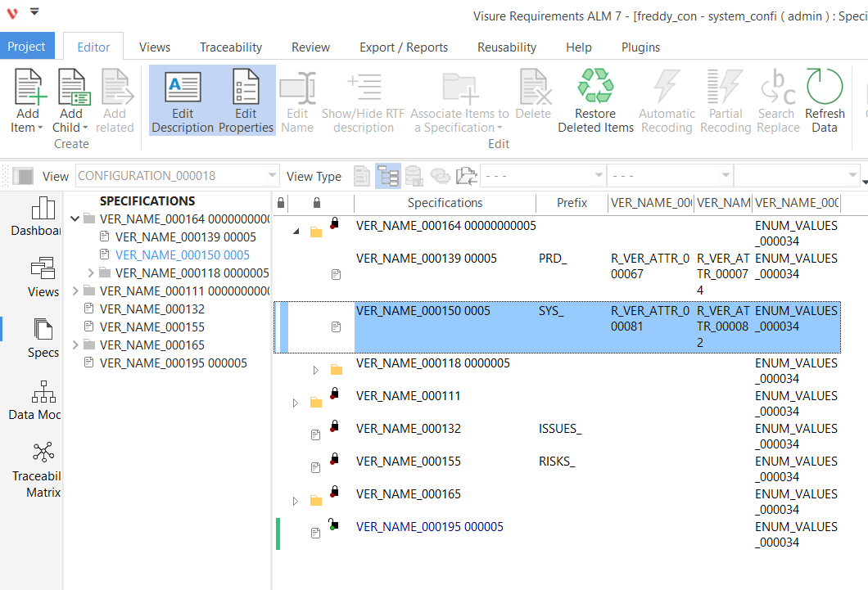Open the Data Model sidebar item
The image size is (868, 590).
34,400
